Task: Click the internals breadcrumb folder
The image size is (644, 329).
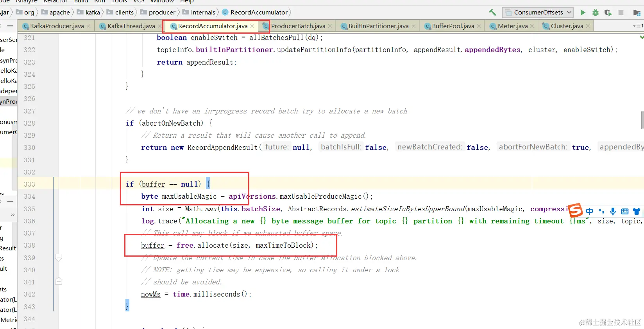Action: (199, 13)
